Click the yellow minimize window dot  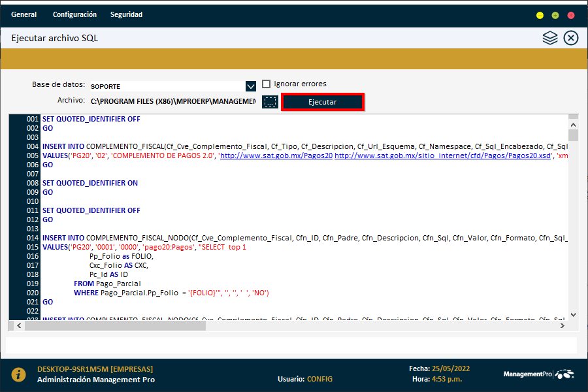click(x=540, y=15)
